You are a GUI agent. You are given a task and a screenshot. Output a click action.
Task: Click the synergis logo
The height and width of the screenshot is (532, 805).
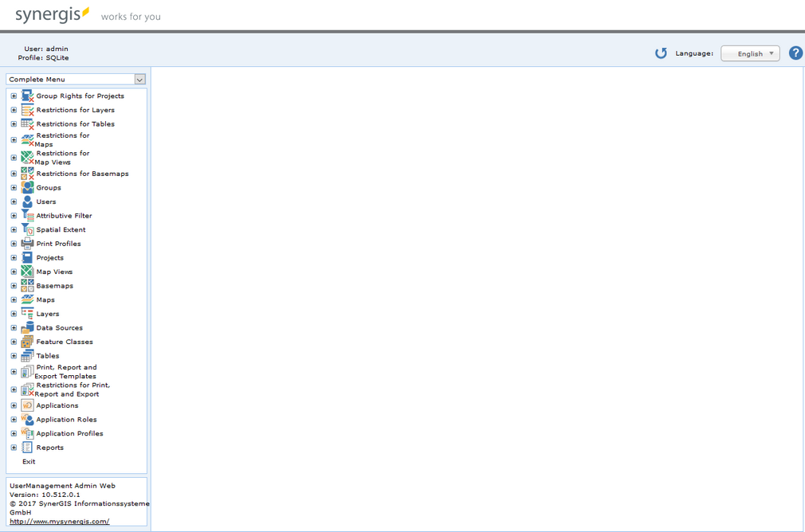[x=46, y=14]
